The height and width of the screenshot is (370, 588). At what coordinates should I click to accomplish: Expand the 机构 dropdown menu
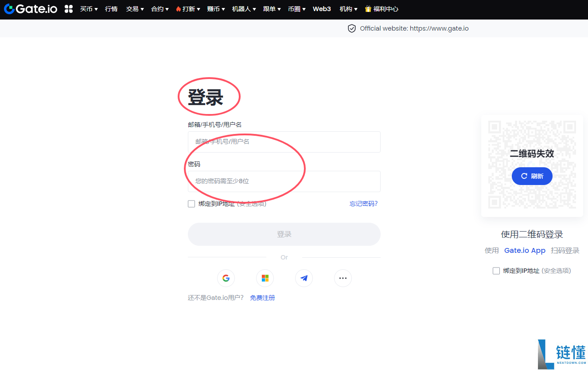(349, 9)
